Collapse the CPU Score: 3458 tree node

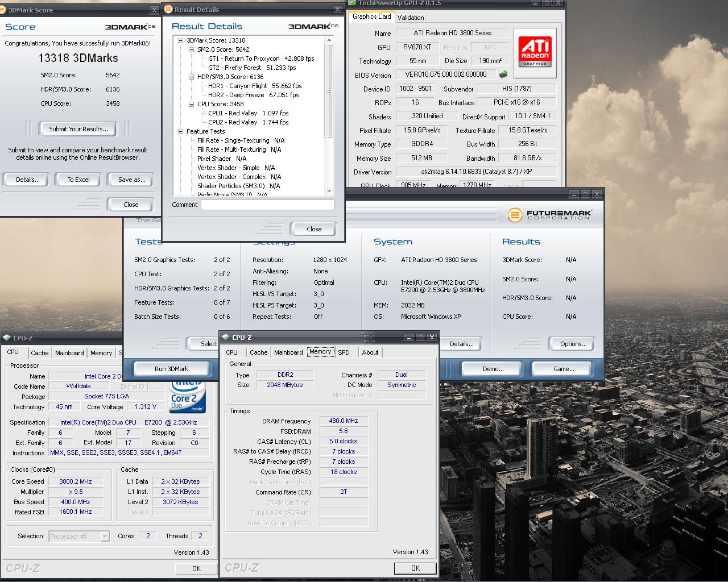click(x=192, y=104)
